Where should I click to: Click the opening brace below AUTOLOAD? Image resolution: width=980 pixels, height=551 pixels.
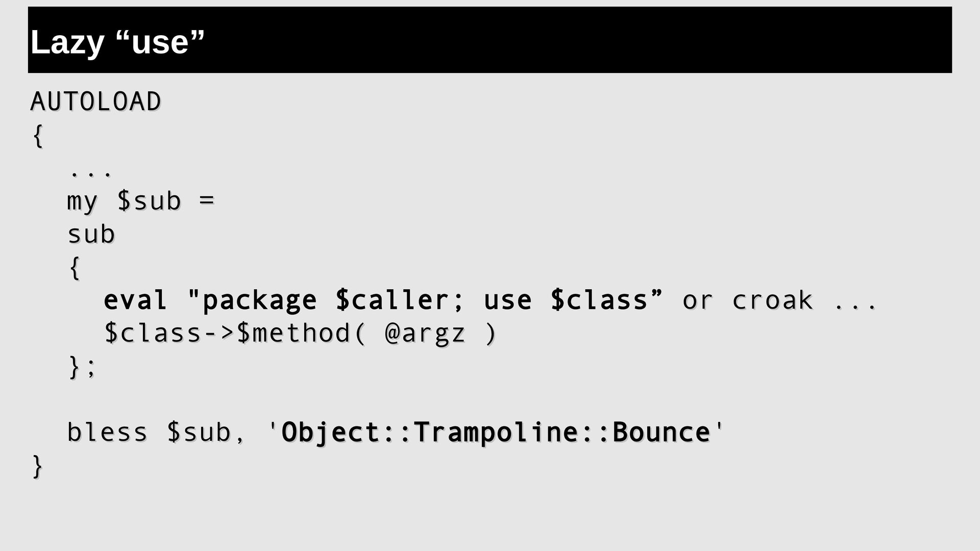[38, 136]
